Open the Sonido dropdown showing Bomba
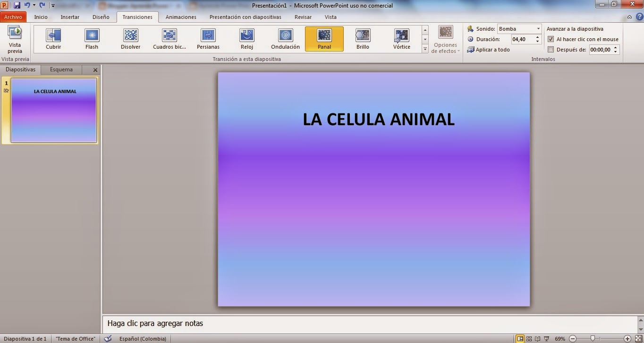Image resolution: width=644 pixels, height=343 pixels. [538, 28]
